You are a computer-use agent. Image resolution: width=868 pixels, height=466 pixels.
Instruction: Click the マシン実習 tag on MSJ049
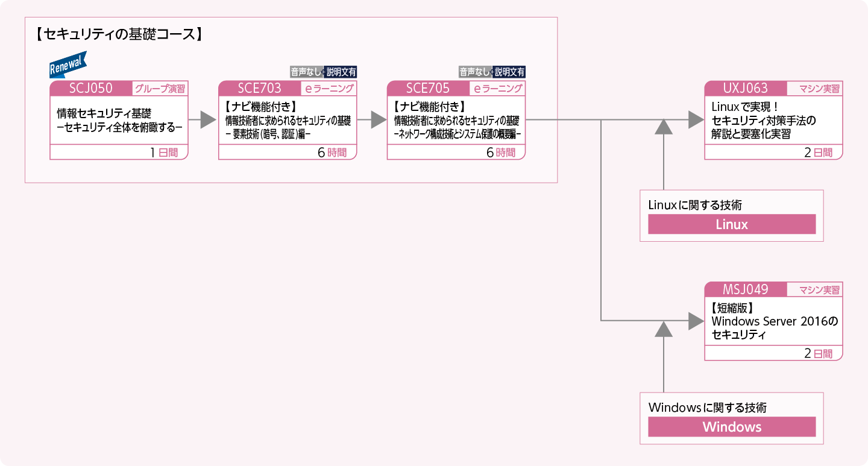click(815, 290)
